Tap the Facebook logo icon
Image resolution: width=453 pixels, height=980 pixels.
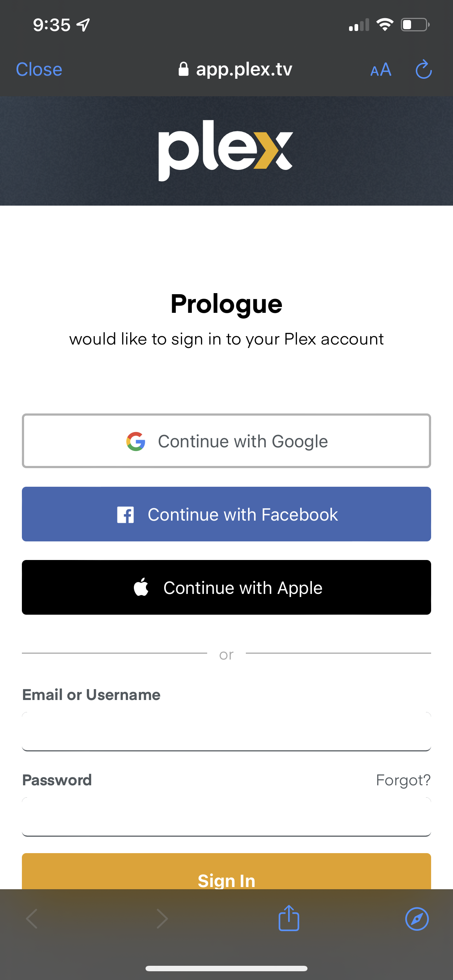tap(125, 515)
